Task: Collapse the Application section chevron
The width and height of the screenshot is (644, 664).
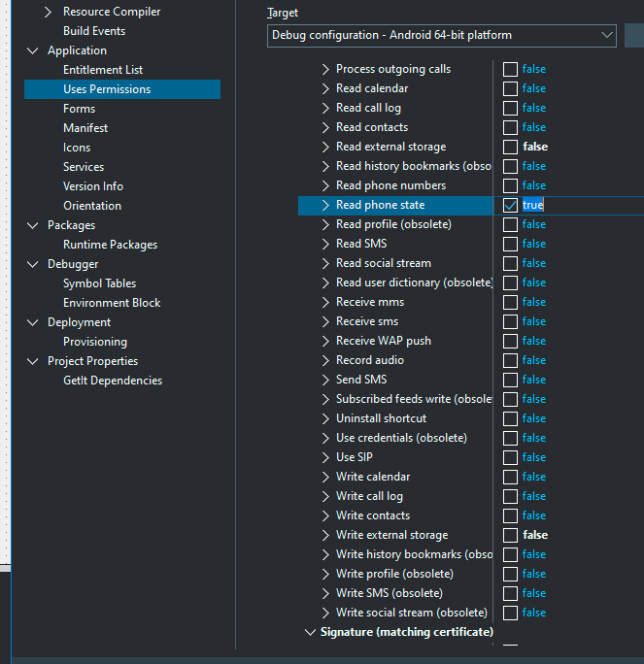Action: [33, 50]
